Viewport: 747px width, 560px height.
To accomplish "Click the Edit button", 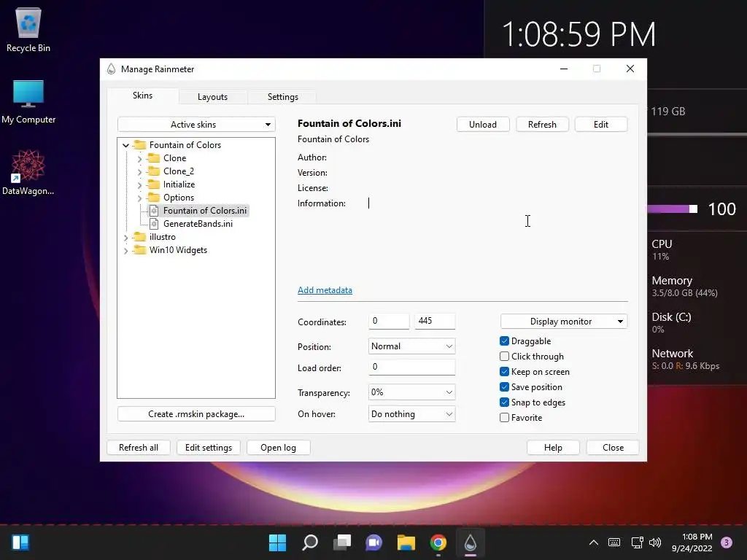I will (x=601, y=124).
